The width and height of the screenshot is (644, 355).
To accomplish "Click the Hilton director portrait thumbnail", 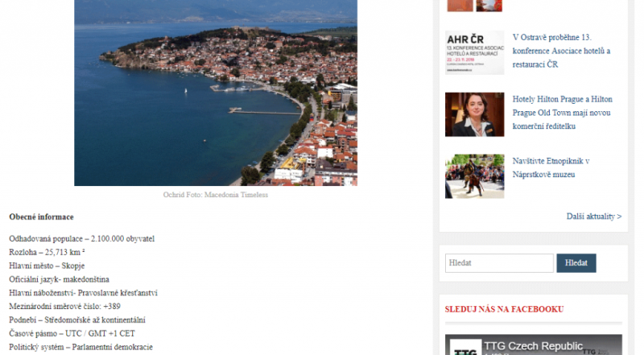I will coord(474,114).
